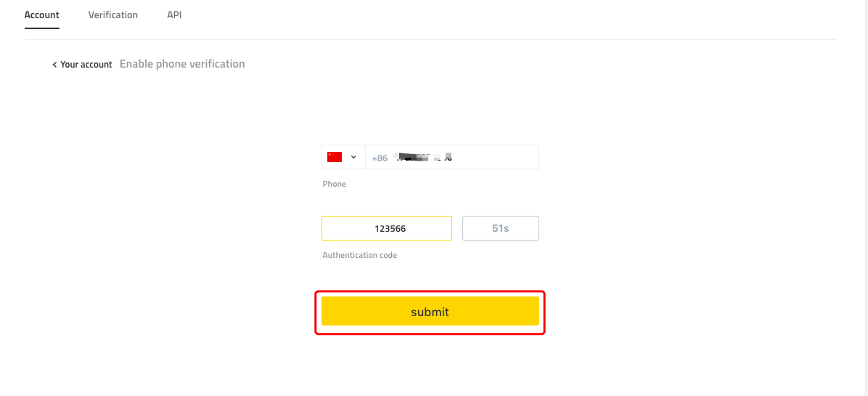Select the Account tab

click(41, 15)
